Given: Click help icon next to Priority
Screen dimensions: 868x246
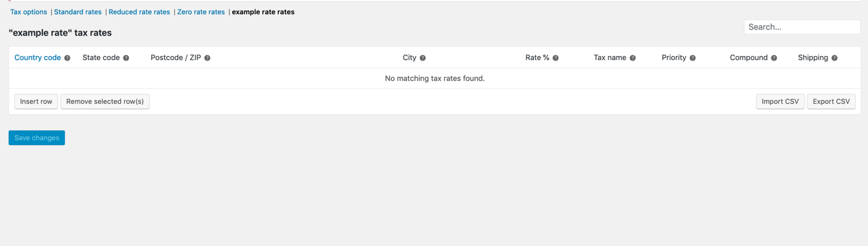Looking at the screenshot, I should (x=693, y=58).
